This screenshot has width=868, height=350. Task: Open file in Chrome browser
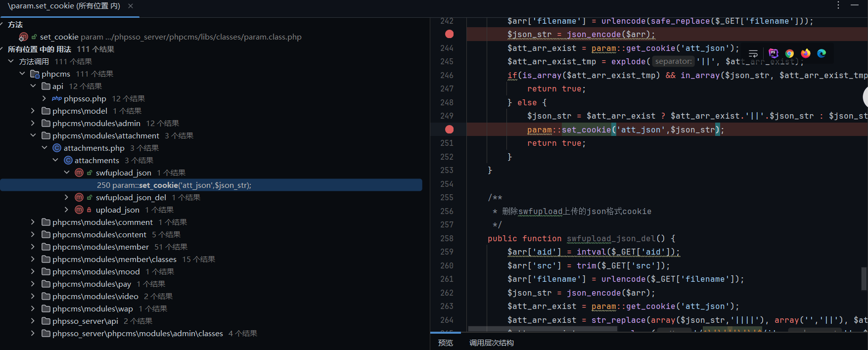(789, 53)
